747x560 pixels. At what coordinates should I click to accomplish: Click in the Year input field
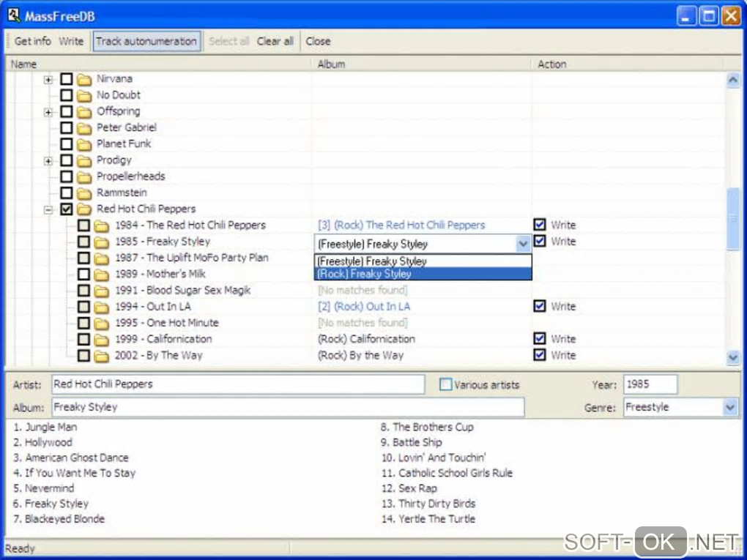pos(650,384)
